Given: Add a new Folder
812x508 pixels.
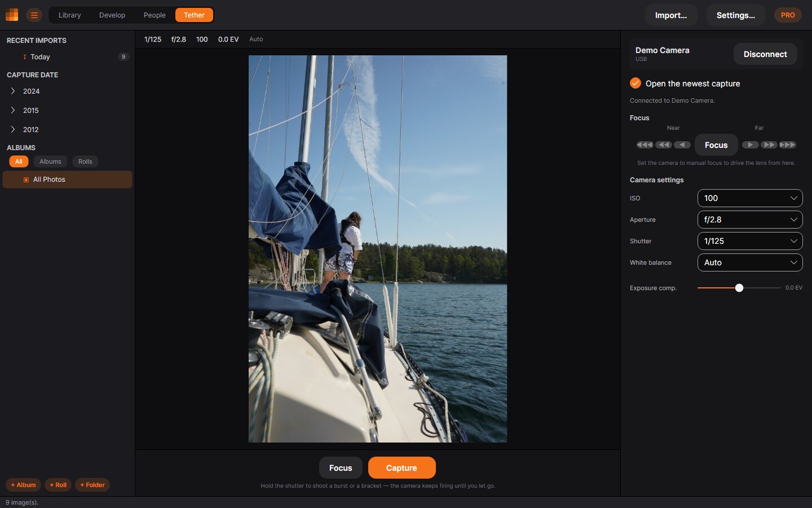Looking at the screenshot, I should pyautogui.click(x=92, y=485).
